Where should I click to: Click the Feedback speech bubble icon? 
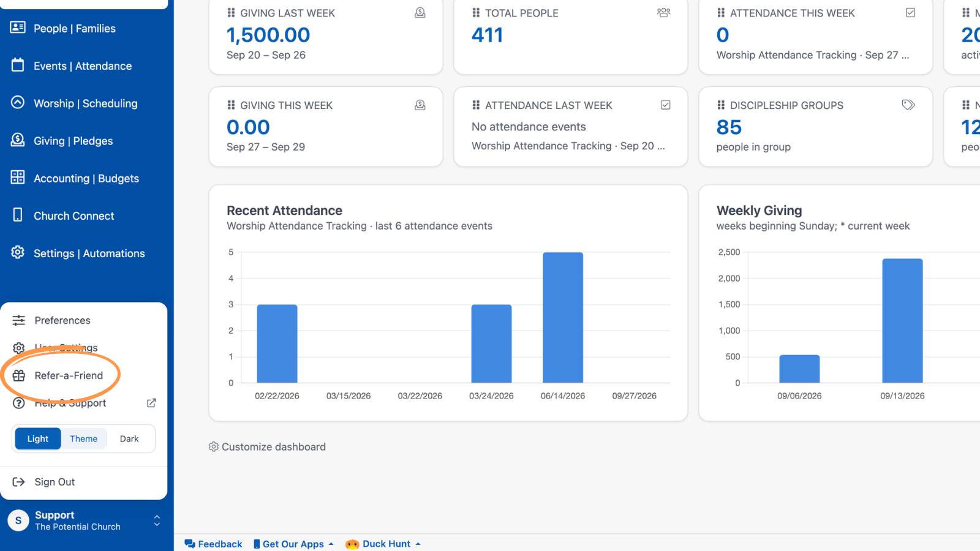190,544
